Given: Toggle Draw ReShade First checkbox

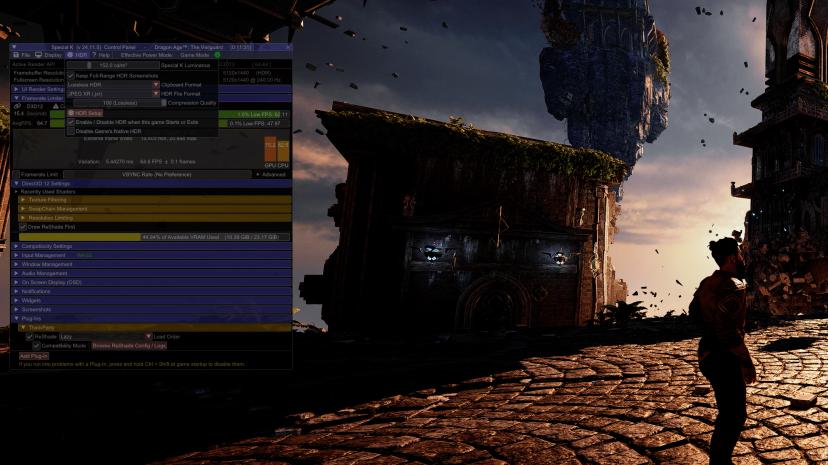Looking at the screenshot, I should pyautogui.click(x=23, y=227).
